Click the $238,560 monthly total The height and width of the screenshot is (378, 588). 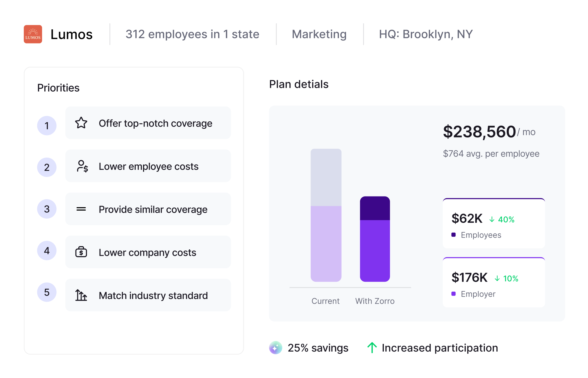479,132
